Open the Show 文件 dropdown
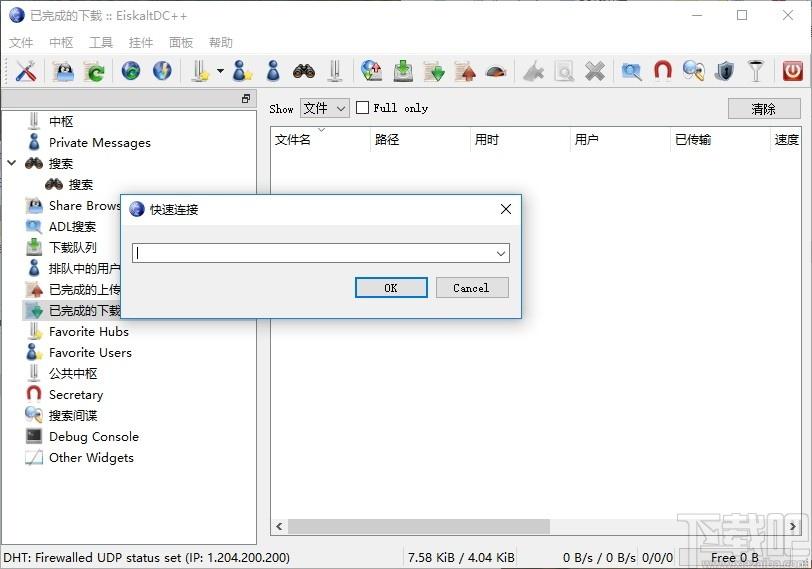This screenshot has height=569, width=812. (x=325, y=108)
